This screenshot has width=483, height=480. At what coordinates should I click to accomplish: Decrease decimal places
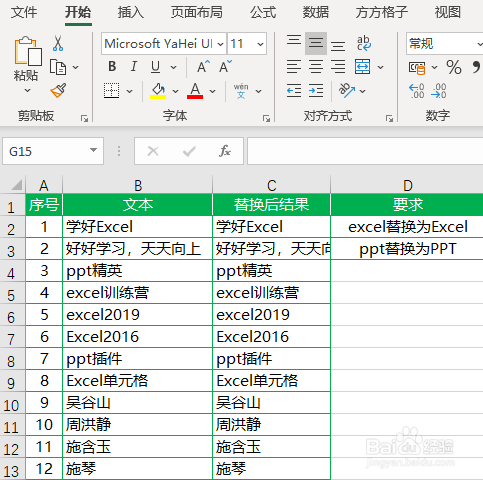coord(439,91)
